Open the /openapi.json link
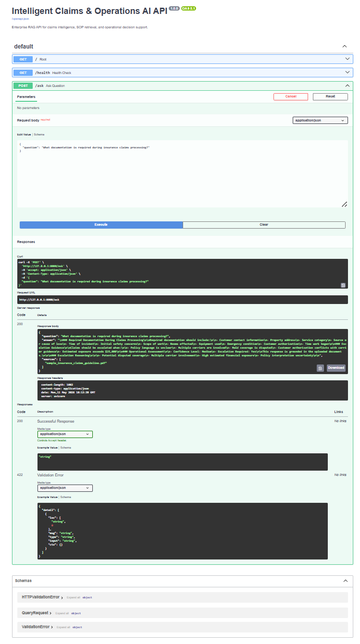Screen dimensions: 360x644 tap(21, 19)
